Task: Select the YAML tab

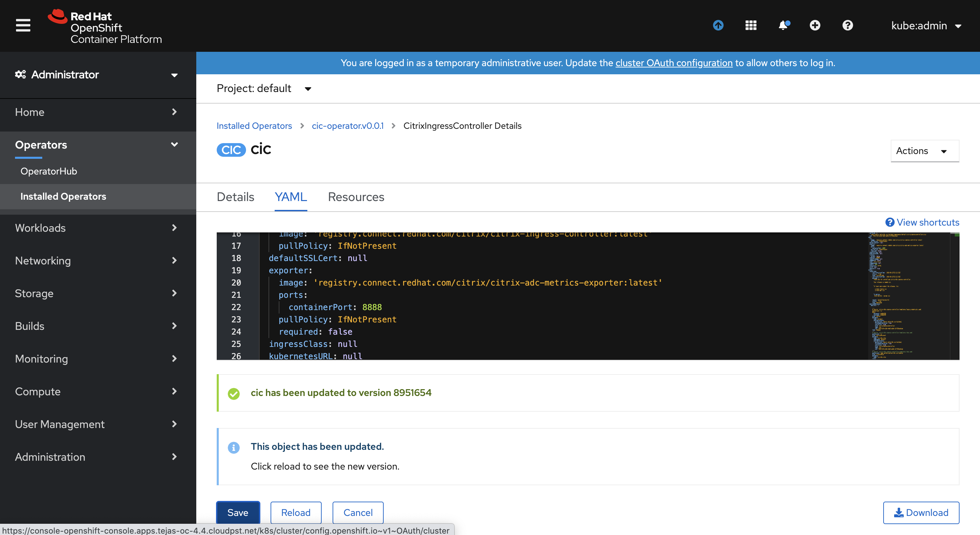Action: 291,197
